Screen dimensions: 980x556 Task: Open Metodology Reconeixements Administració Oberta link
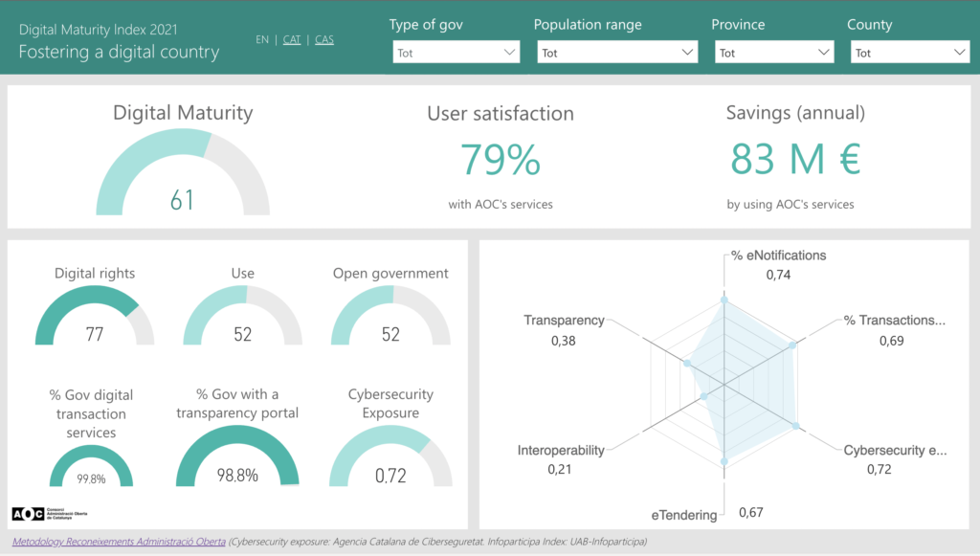pos(119,542)
